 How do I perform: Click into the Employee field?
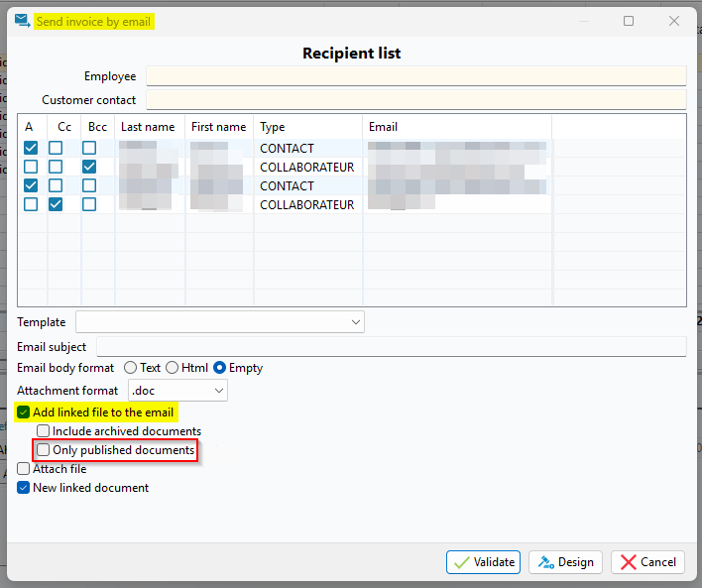(x=415, y=76)
